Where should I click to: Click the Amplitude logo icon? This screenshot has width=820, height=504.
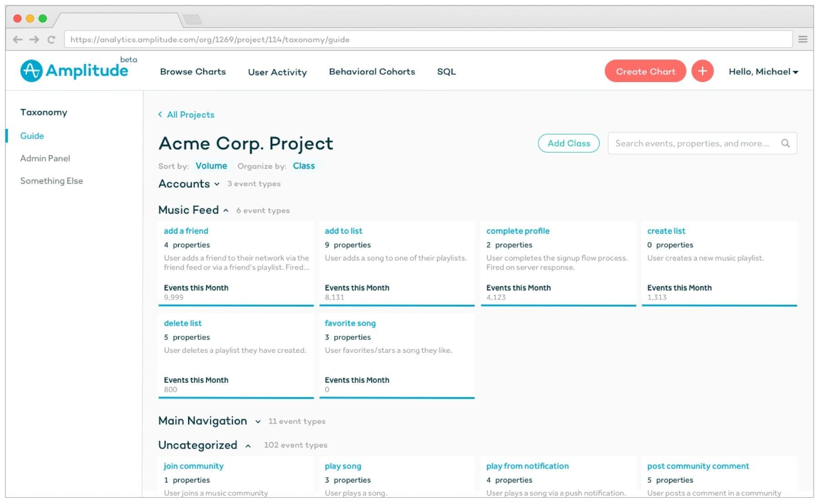click(31, 71)
